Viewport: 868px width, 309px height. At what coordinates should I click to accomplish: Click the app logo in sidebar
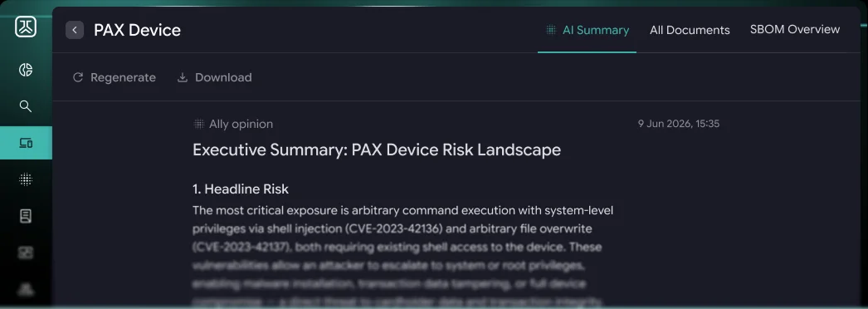(26, 27)
